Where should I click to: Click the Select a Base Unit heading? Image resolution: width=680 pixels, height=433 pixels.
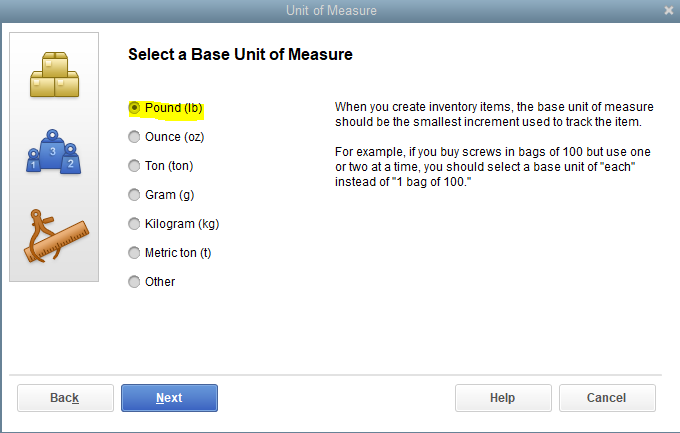tap(240, 54)
